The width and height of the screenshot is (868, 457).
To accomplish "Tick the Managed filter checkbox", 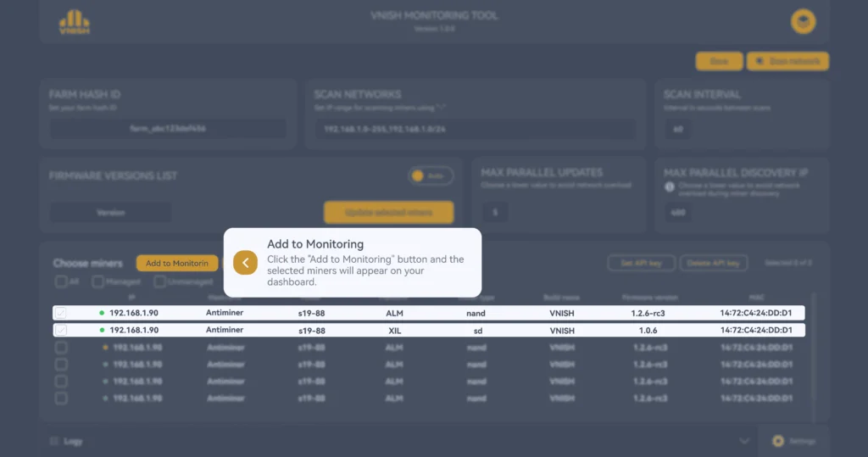I will coord(98,282).
